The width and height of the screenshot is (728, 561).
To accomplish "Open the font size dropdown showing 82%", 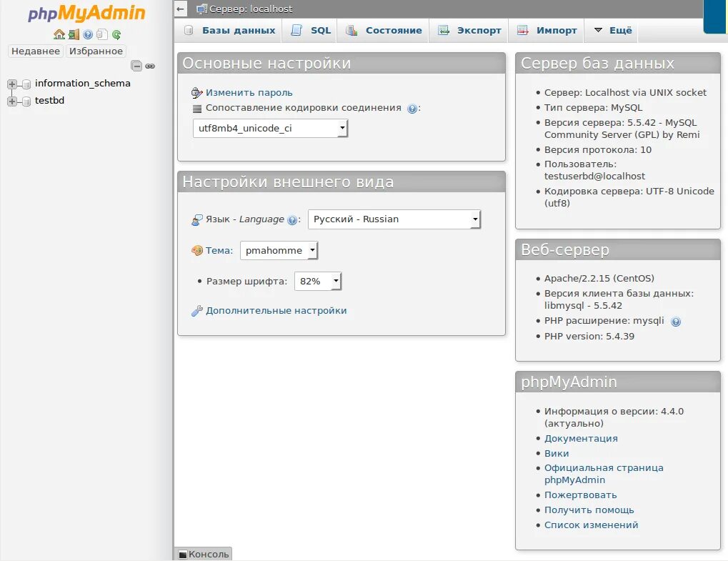I will tap(318, 281).
